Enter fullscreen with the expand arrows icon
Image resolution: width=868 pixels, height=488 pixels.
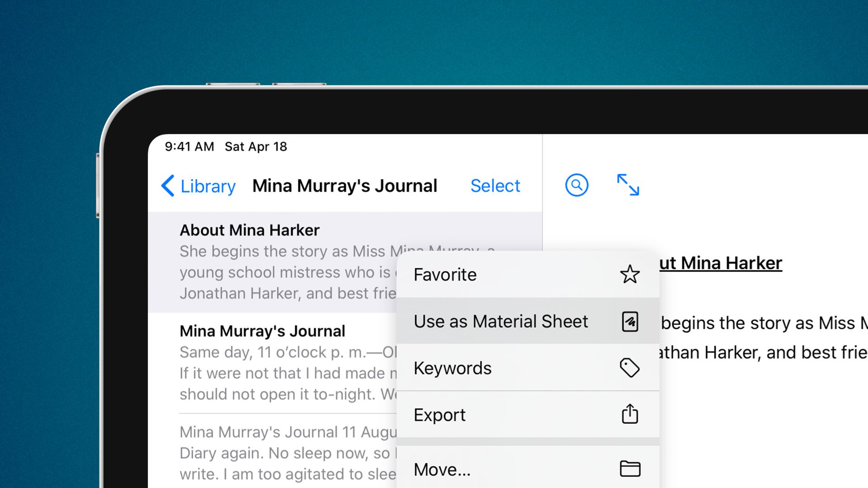627,185
